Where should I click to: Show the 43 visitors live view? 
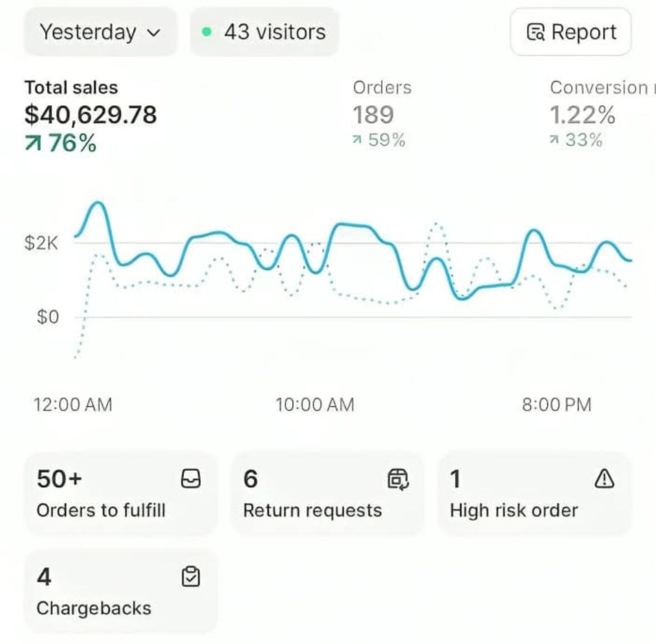265,32
